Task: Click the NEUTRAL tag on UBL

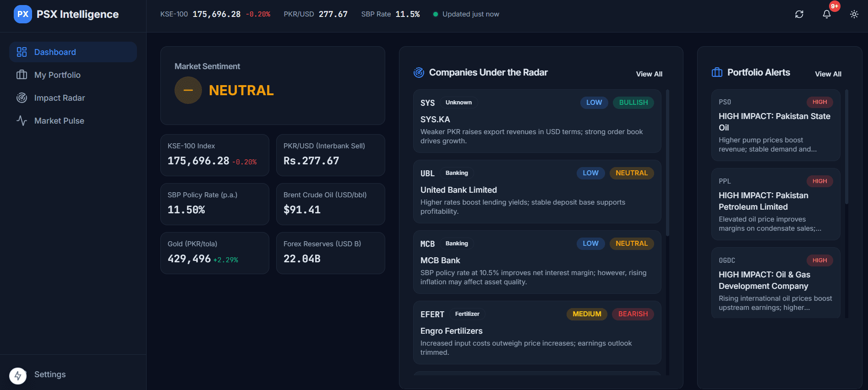Action: pos(632,173)
